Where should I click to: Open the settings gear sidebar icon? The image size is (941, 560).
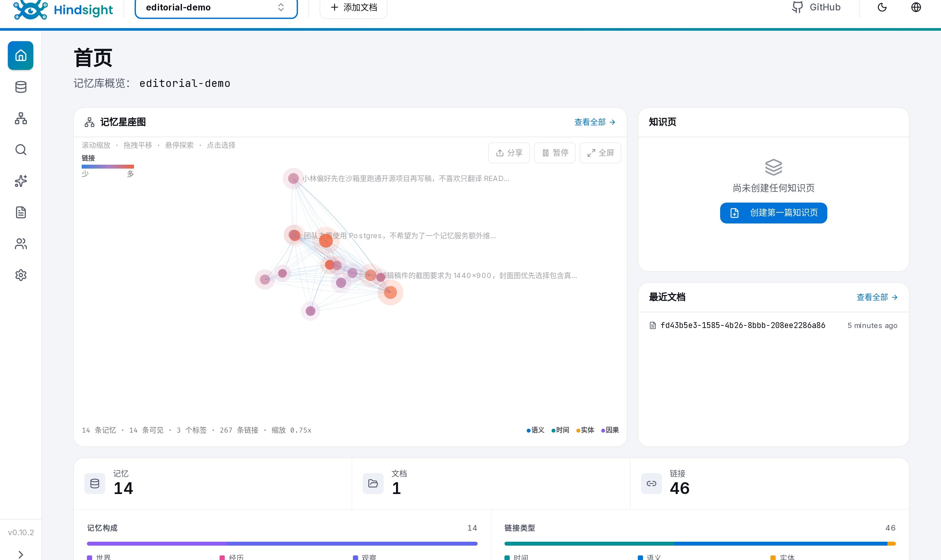point(21,275)
